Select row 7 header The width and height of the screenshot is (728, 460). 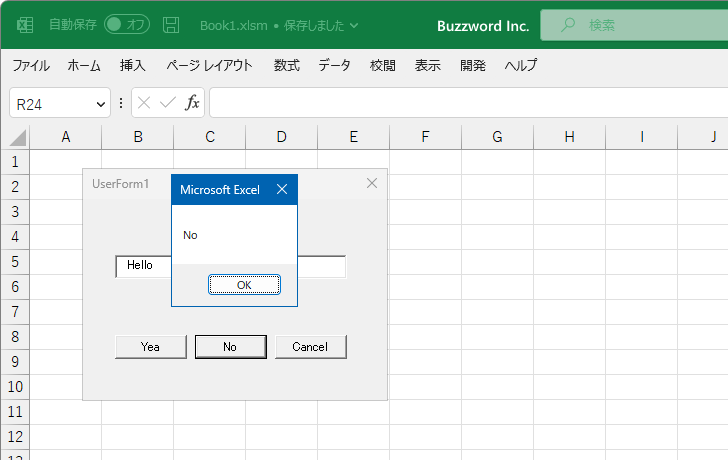pos(15,311)
